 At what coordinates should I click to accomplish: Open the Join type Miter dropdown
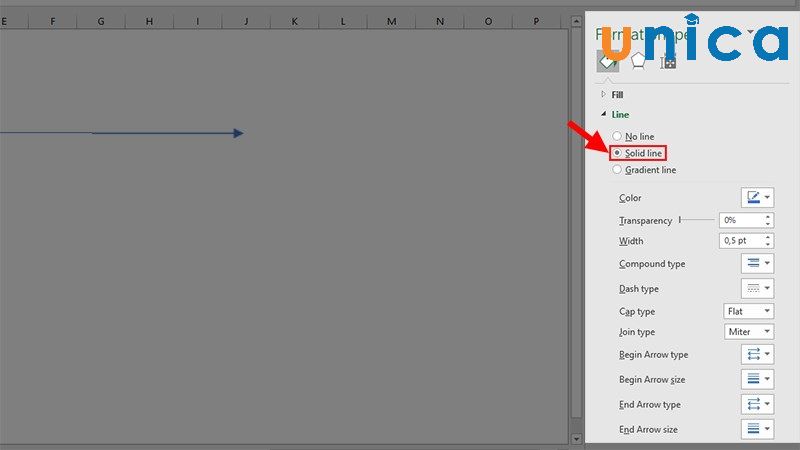coord(748,332)
